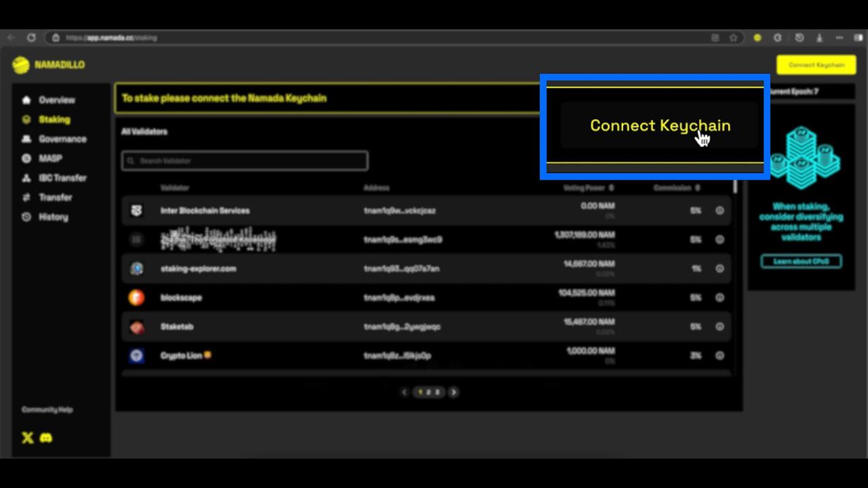Click the browser back arrow
Screen dimensions: 868x488
tap(12, 38)
